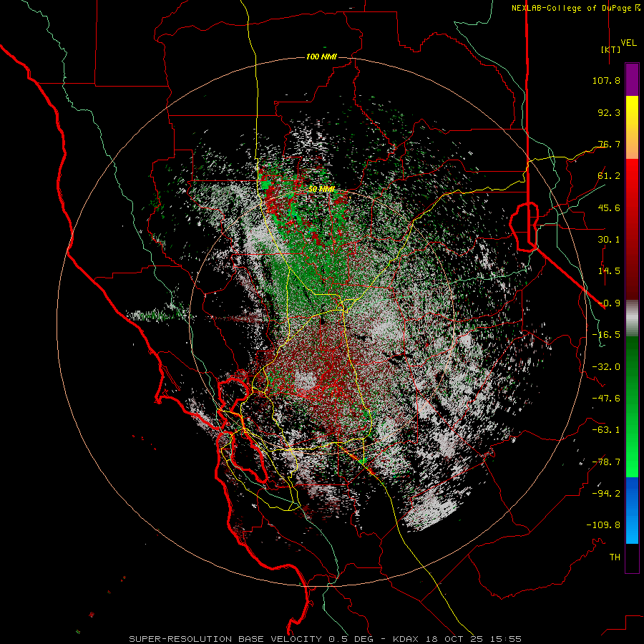644x644 pixels.
Task: Pick the purple top segment of color bar
Action: (x=632, y=80)
